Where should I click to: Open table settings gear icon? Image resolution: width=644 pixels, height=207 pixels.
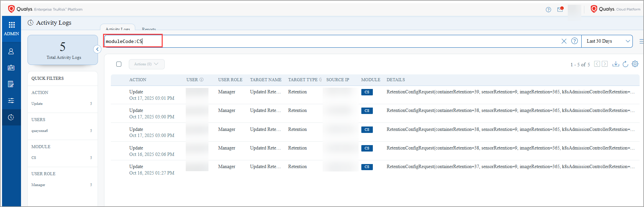(x=635, y=64)
